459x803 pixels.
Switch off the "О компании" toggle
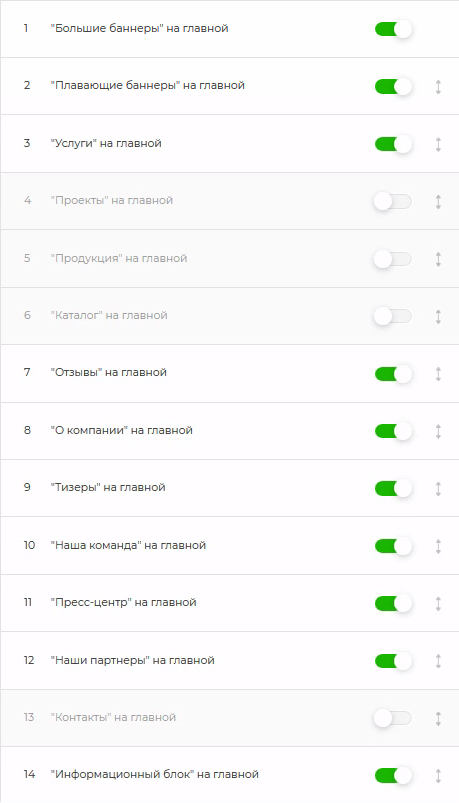point(393,431)
